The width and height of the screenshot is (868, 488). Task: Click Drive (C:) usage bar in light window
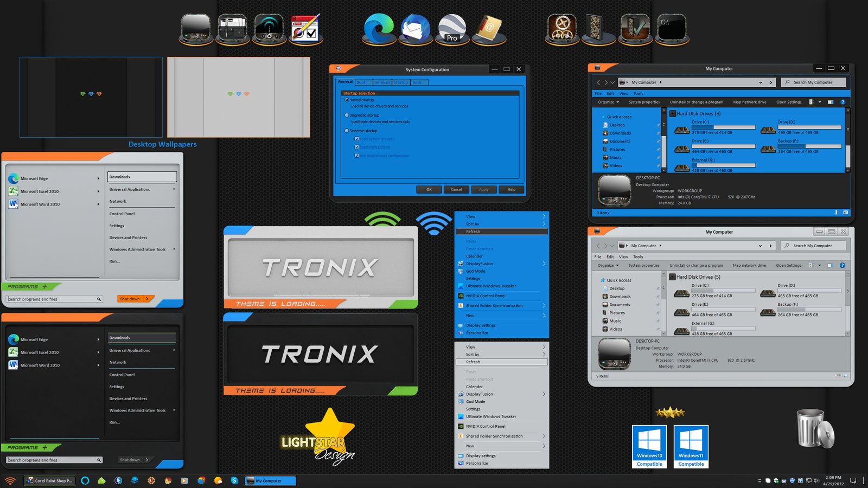(x=723, y=291)
